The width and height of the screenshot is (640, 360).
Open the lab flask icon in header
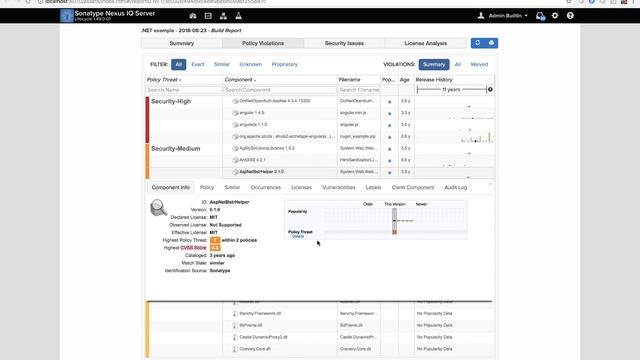click(x=238, y=16)
